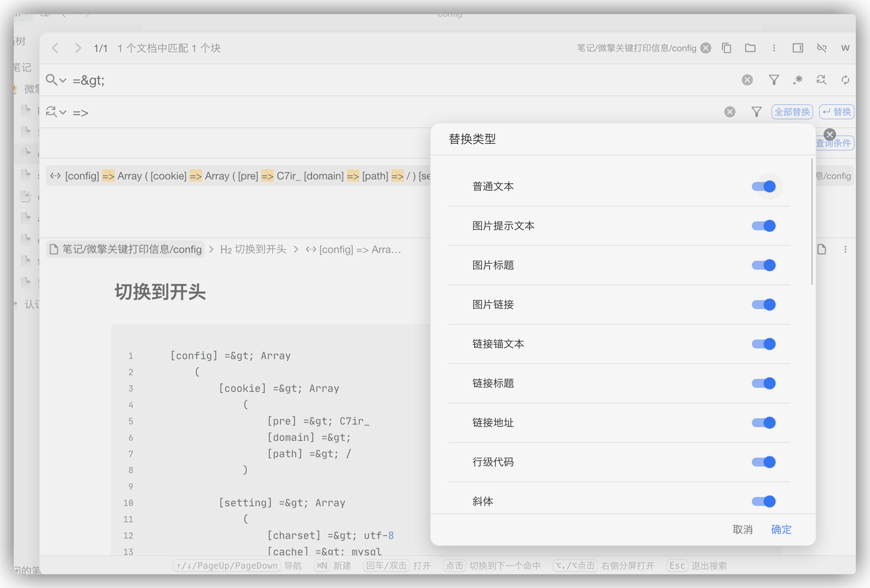Toggle the 普通文本 switch off
This screenshot has width=870, height=588.
(763, 186)
